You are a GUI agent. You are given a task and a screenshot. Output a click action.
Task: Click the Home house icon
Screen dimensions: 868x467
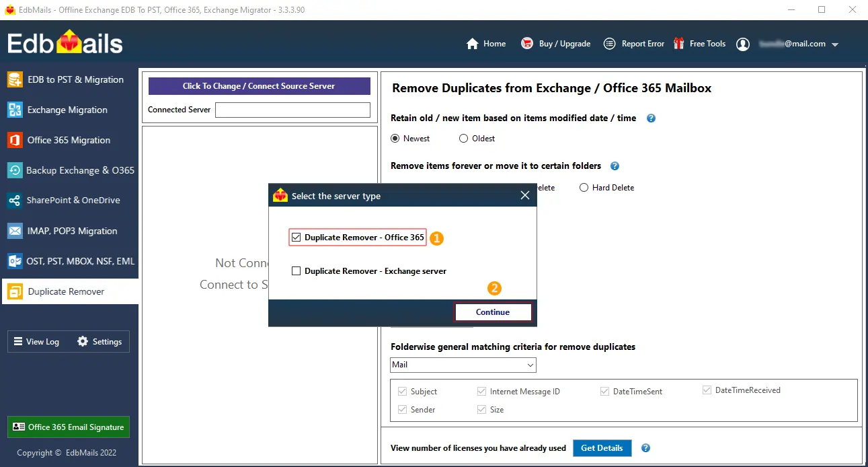[473, 44]
